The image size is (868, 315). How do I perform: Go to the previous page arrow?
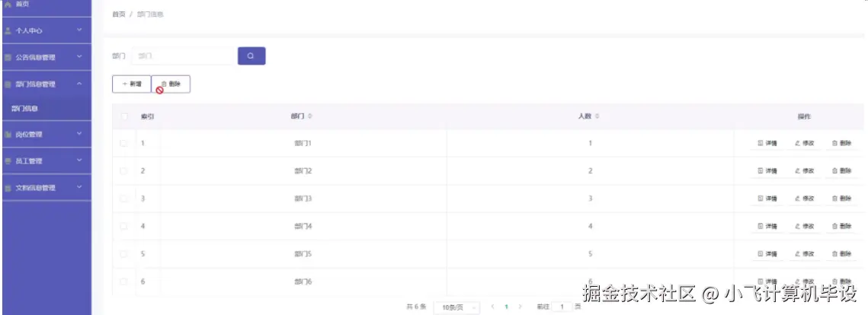492,306
